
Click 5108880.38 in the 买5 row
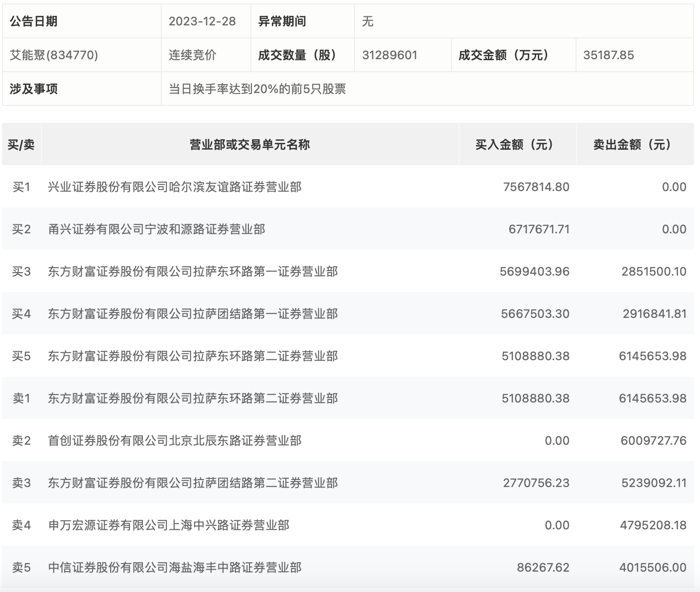pos(536,356)
